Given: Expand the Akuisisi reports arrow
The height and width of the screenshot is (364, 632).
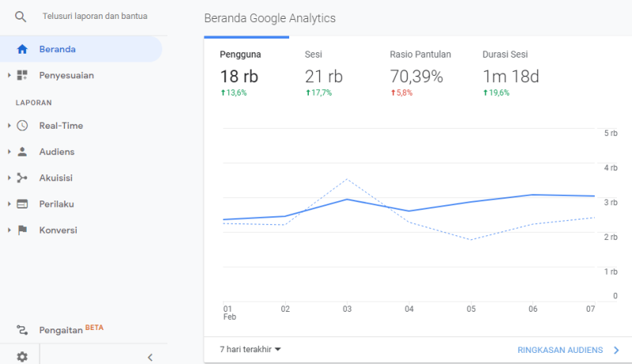Looking at the screenshot, I should click(9, 178).
